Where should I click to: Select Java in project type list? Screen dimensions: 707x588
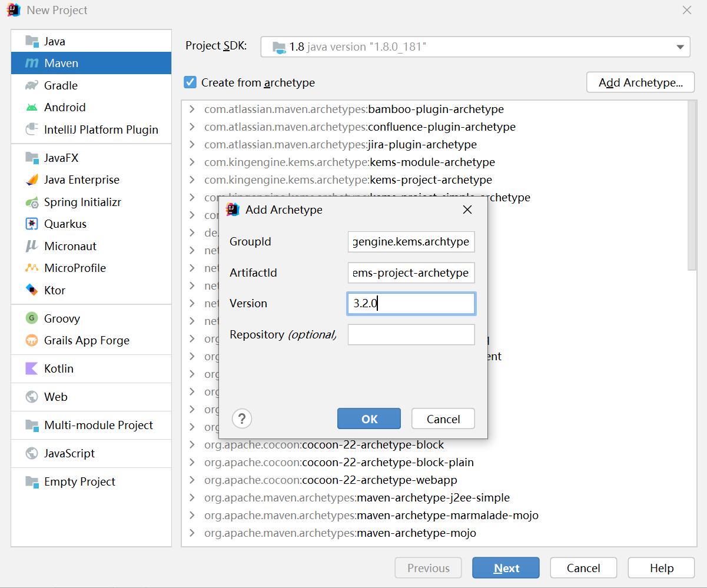coord(91,41)
